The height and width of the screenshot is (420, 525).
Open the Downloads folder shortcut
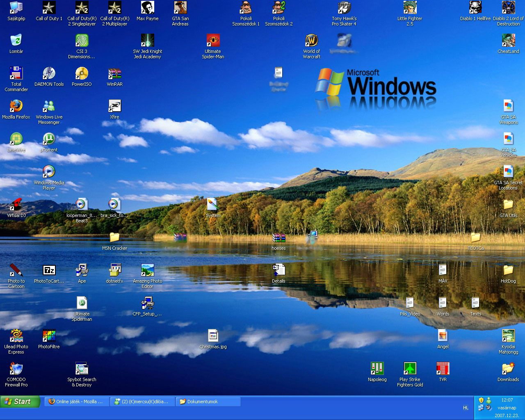click(508, 372)
